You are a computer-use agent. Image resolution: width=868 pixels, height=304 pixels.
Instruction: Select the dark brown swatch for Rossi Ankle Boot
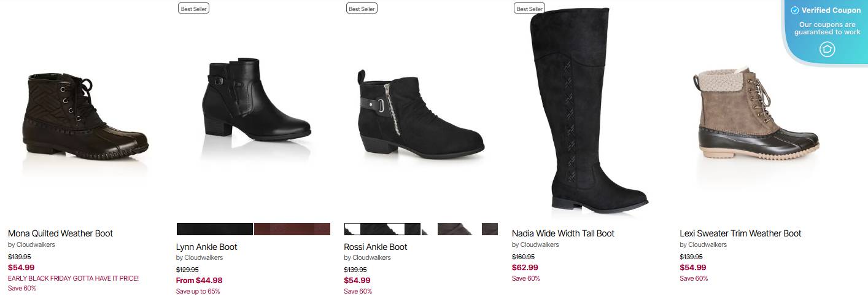pyautogui.click(x=455, y=229)
